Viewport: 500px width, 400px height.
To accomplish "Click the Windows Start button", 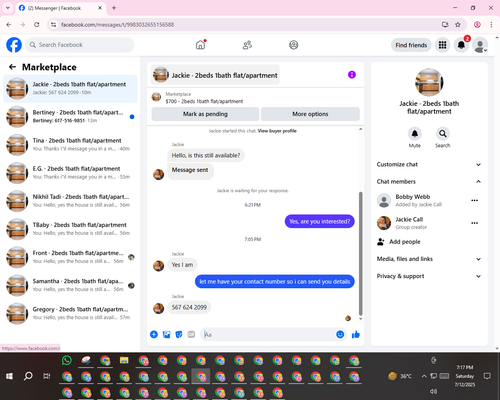I will click(9, 376).
